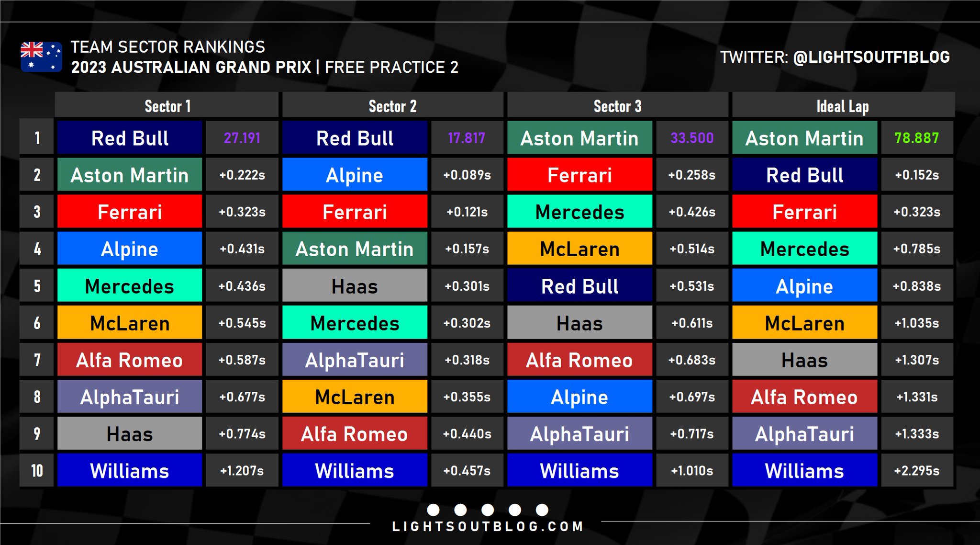Viewport: 980px width, 545px height.
Task: Click the +2.295s Williams ideal lap gap
Action: 916,471
